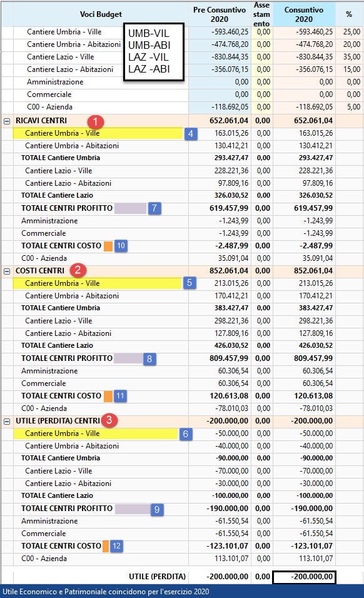The height and width of the screenshot is (598, 364).
Task: Click red marker 2 beside COSTI CENTRI
Action: 78,270
